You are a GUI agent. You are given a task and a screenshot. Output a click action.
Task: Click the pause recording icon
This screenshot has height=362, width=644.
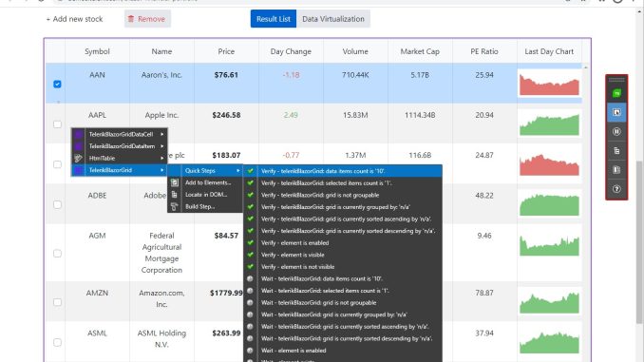616,132
